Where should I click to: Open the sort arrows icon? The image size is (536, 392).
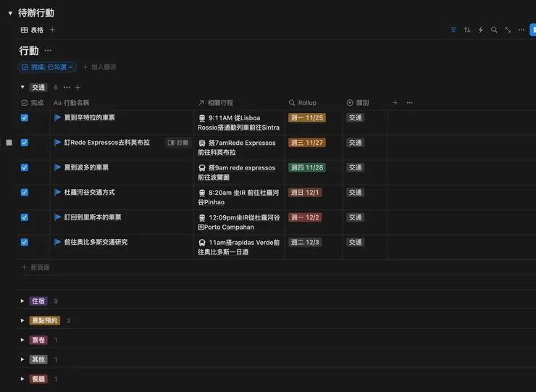pyautogui.click(x=467, y=30)
